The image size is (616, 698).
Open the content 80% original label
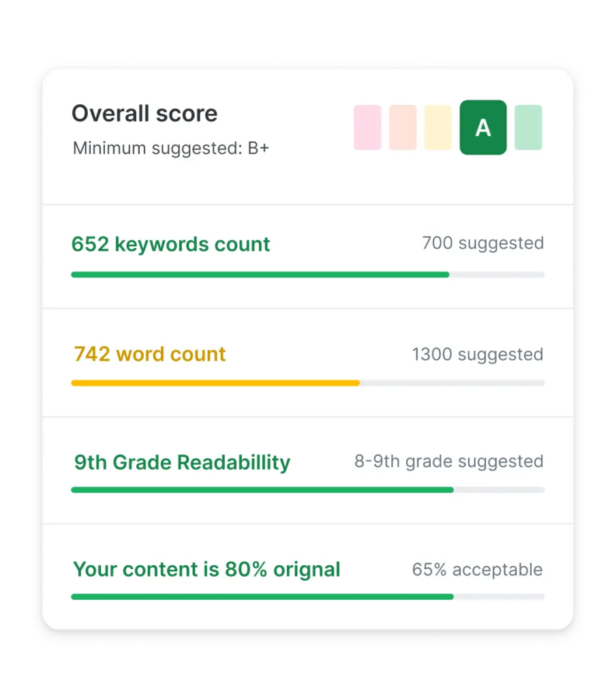[x=206, y=569]
